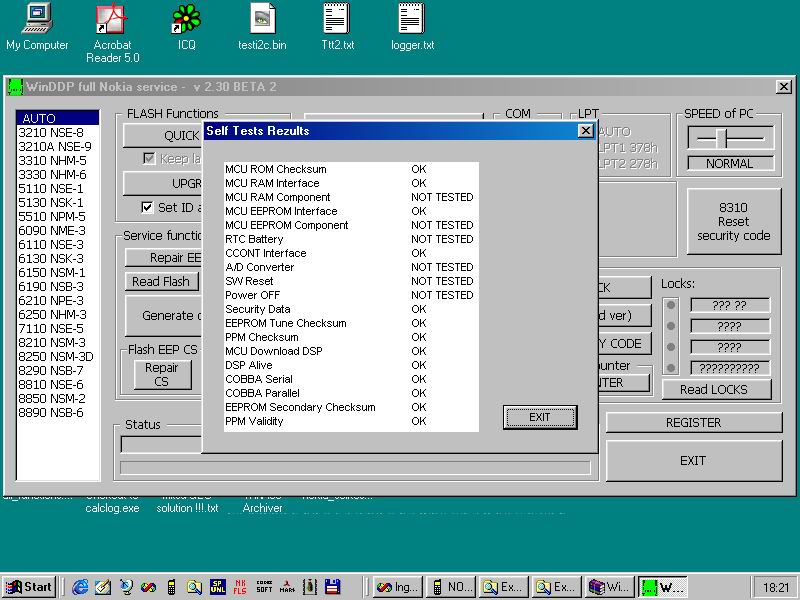The image size is (800, 600).
Task: Switch to the 'Wi...' WinRAR taskbar window
Action: click(609, 587)
